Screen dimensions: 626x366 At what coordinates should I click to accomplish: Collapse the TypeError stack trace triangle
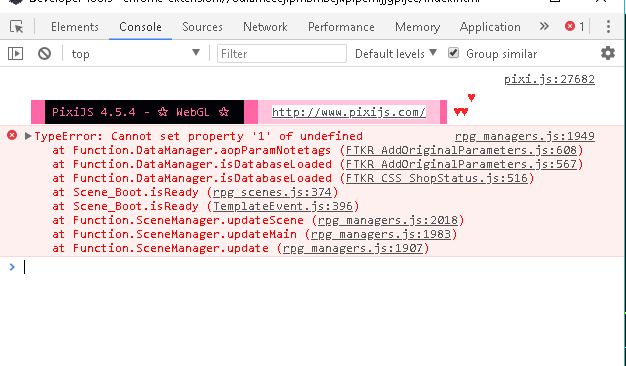click(x=28, y=136)
